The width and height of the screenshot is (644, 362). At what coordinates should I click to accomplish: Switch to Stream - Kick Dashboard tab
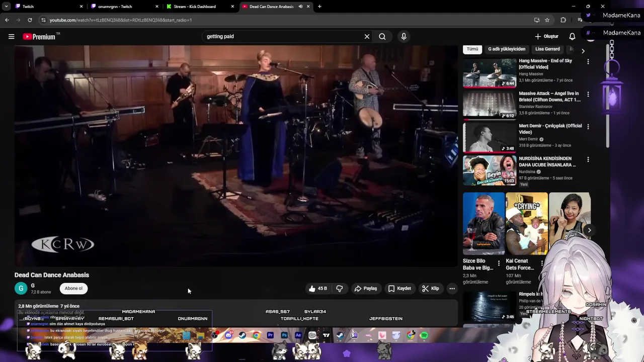coord(199,7)
